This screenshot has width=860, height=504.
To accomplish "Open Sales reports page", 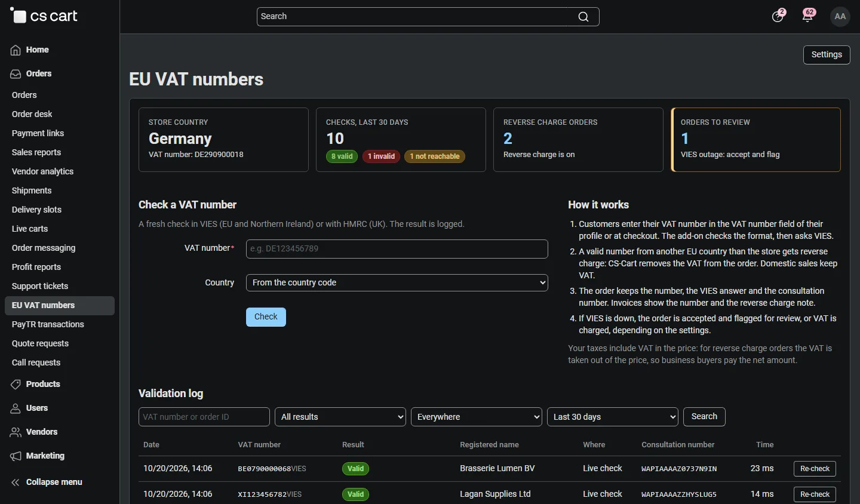I will coord(36,152).
